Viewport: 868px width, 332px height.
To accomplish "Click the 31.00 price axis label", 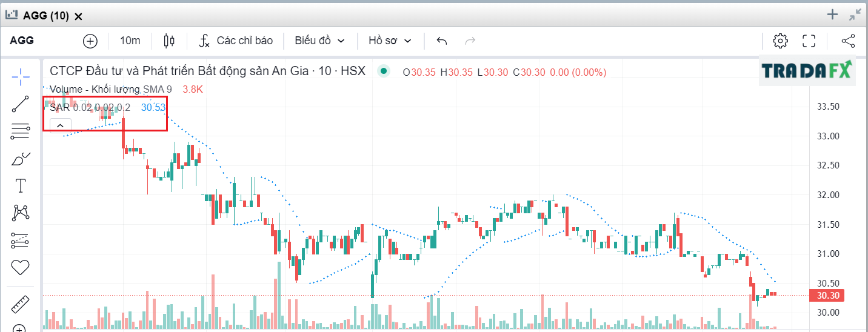I will [828, 254].
